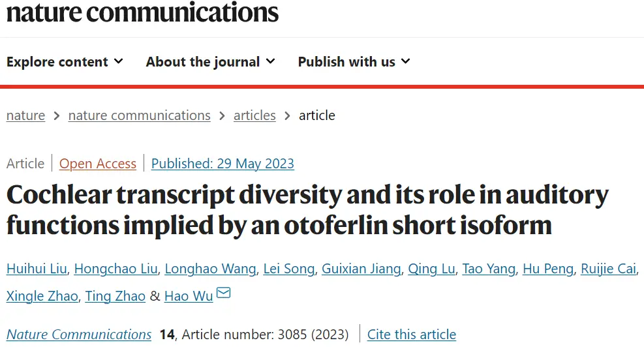
Task: Click the nature communications journal logo
Action: point(142,12)
